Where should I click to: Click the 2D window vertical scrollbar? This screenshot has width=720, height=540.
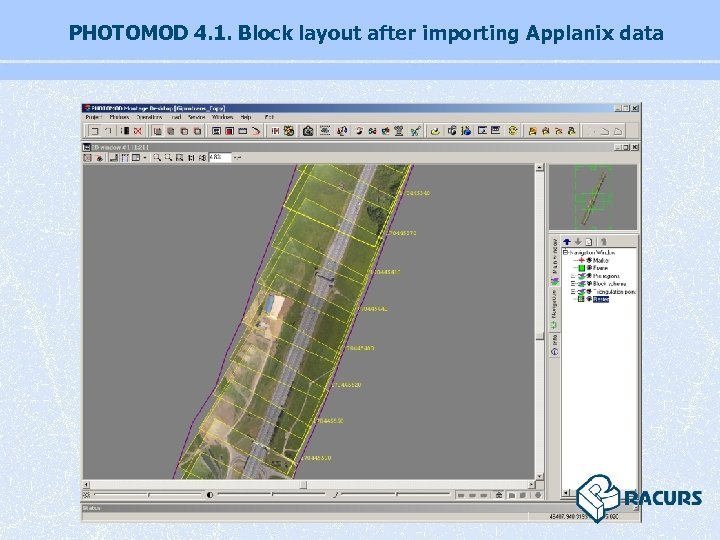coord(540,323)
